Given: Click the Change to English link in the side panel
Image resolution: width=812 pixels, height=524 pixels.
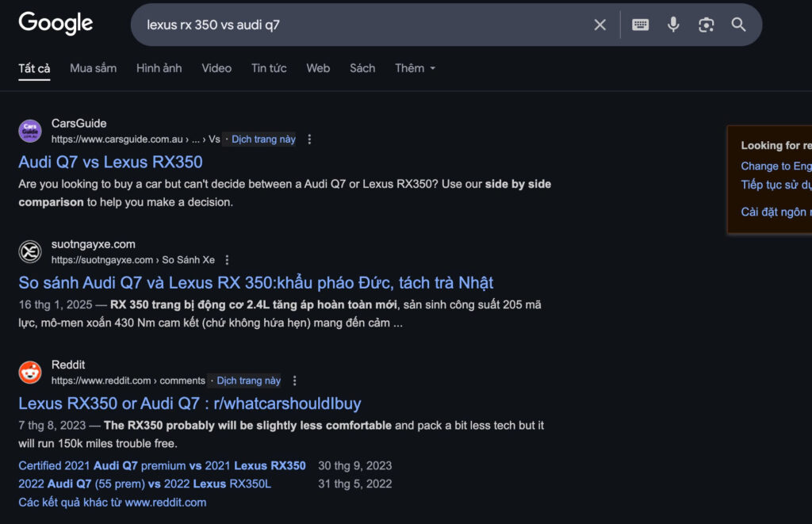Looking at the screenshot, I should click(776, 166).
